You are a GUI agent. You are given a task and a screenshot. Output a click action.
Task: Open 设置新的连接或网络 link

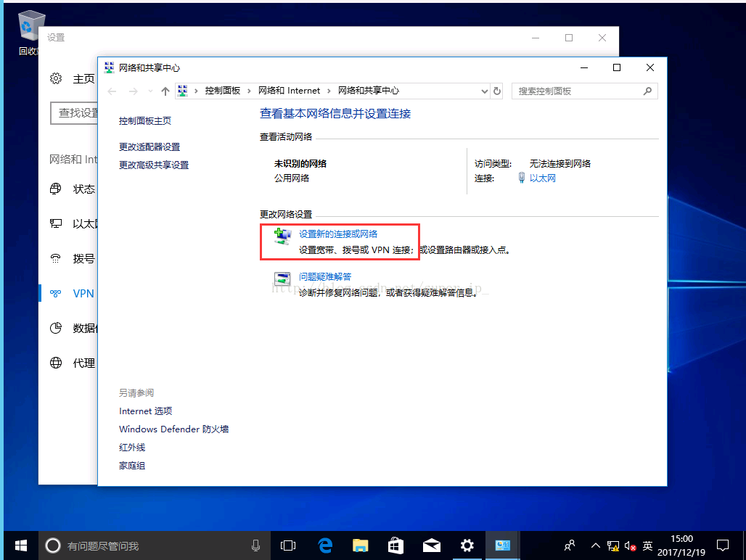tap(337, 234)
